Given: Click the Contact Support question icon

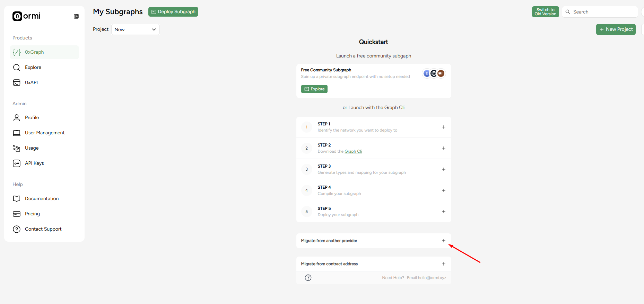Looking at the screenshot, I should tap(17, 229).
